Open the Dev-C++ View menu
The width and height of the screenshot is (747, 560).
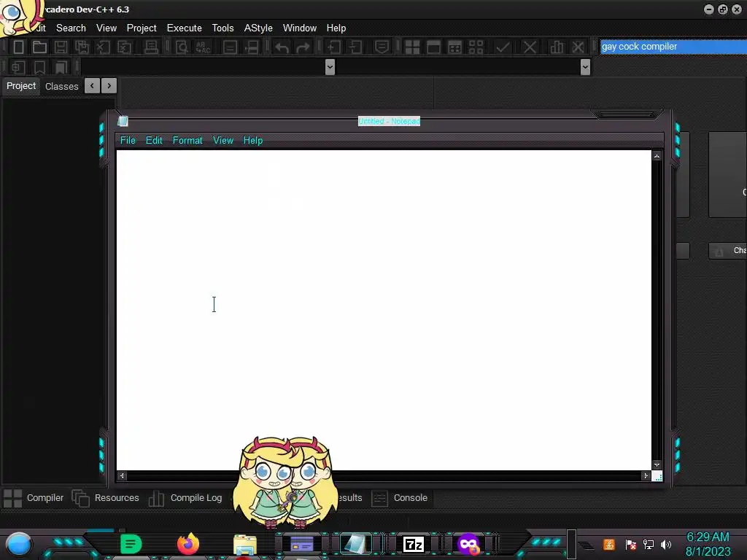click(x=107, y=28)
